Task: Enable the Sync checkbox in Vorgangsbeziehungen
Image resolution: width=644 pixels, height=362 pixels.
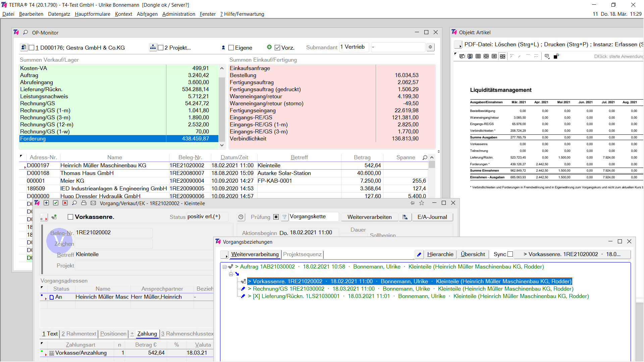Action: click(x=510, y=254)
